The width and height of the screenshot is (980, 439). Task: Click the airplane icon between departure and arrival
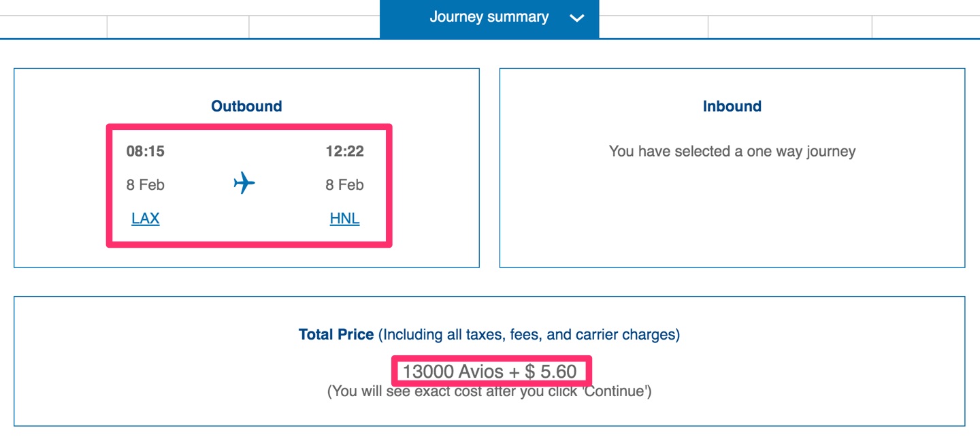244,183
